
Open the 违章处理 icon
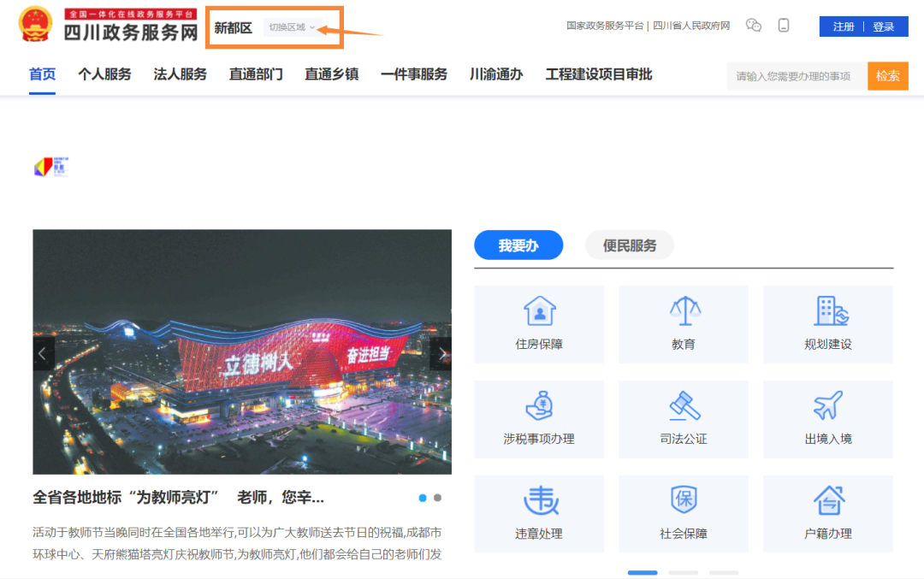click(x=541, y=500)
